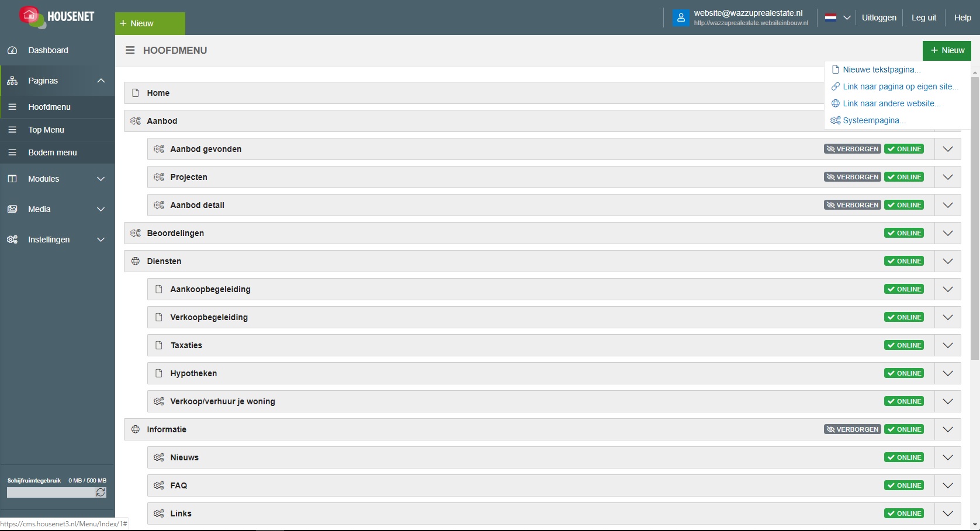Screen dimensions: 980x531
Task: Click the Nieuw button above page list
Action: (x=947, y=50)
